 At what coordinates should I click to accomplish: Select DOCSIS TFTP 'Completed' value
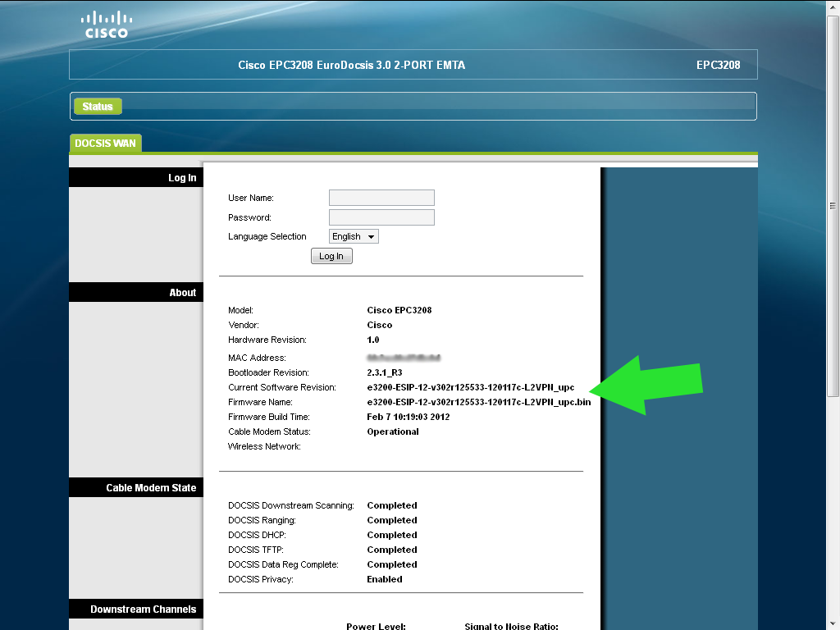[x=391, y=550]
